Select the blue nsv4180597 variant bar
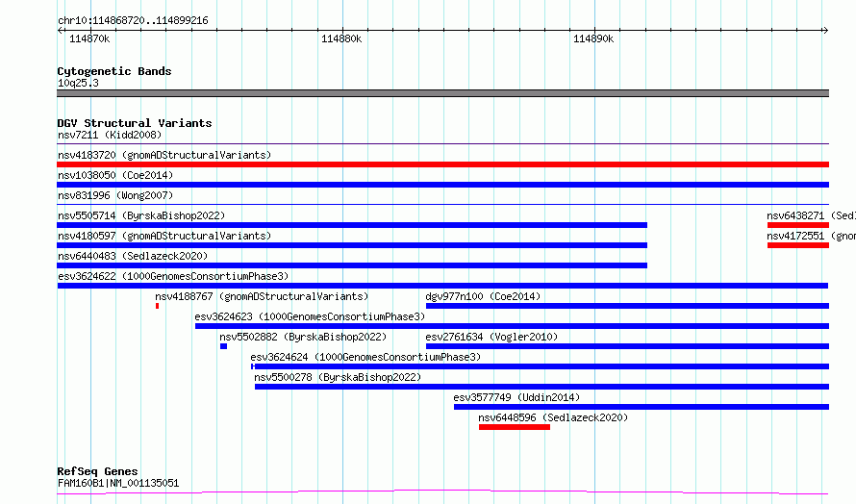The image size is (856, 504). (352, 245)
